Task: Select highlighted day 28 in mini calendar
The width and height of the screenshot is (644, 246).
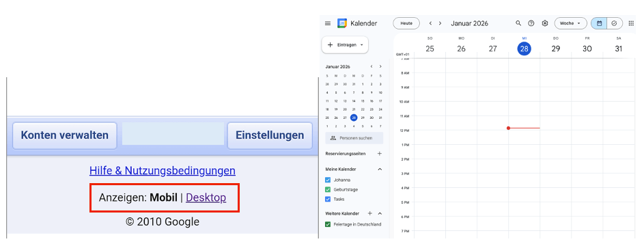Action: click(354, 118)
